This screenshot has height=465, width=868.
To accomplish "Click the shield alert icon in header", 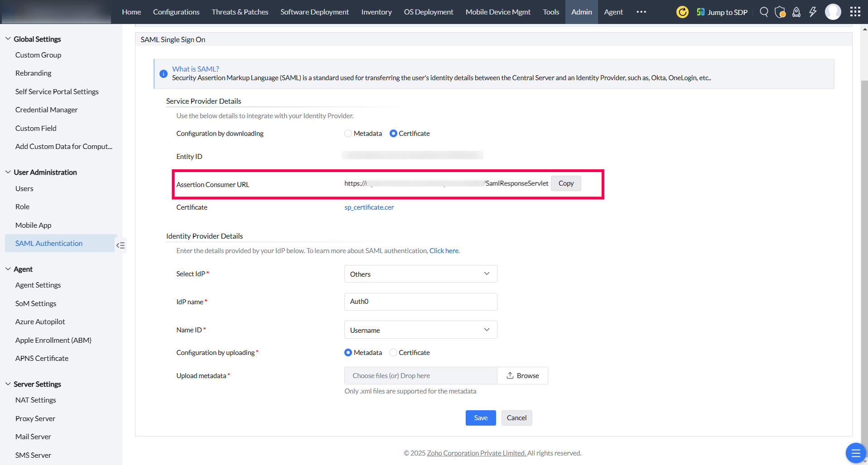I will (x=780, y=12).
